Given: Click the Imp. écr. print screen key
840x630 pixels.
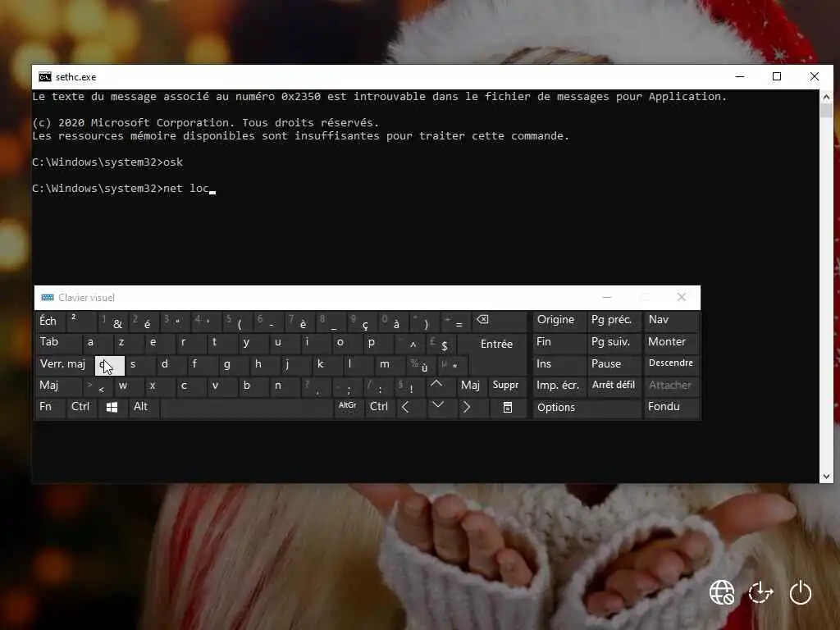Looking at the screenshot, I should 559,386.
